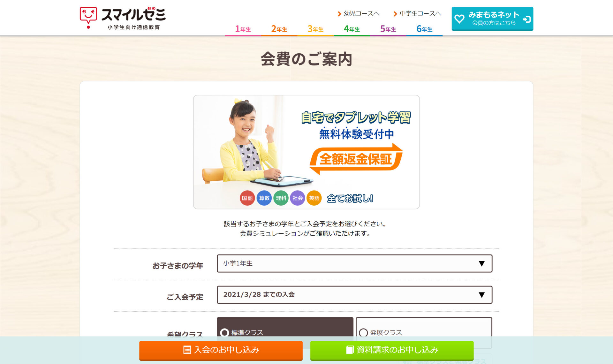The image size is (613, 364).
Task: Select the 標準クラス radio option
Action: [x=225, y=333]
